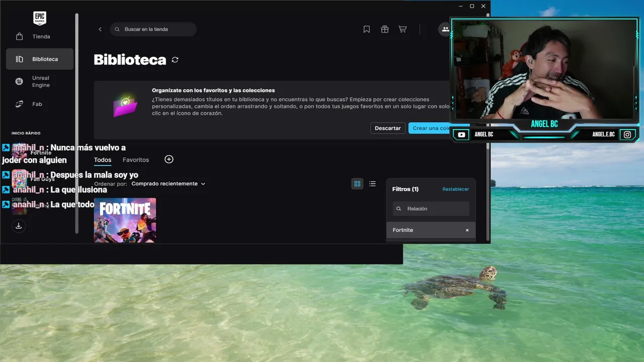Go back with the arrow beside search
This screenshot has width=644, height=362.
pos(100,29)
